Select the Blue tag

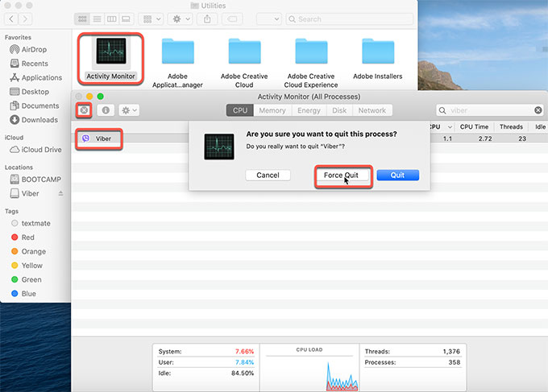pos(28,294)
